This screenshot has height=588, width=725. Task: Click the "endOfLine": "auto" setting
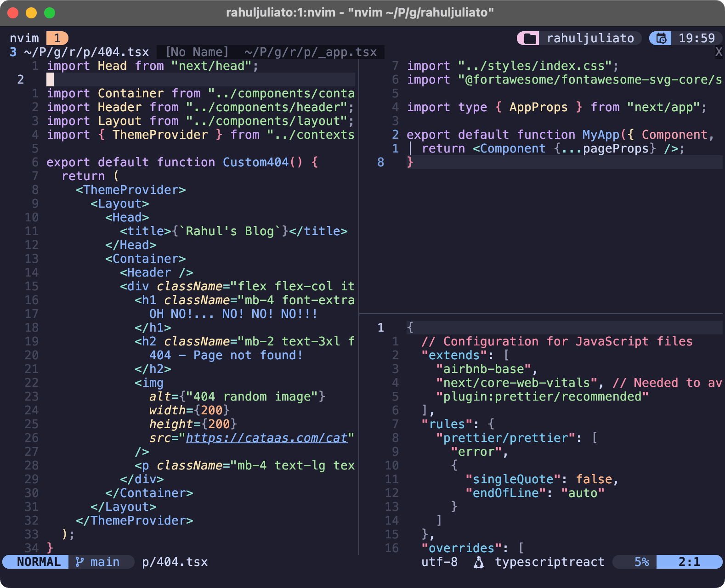coord(535,493)
